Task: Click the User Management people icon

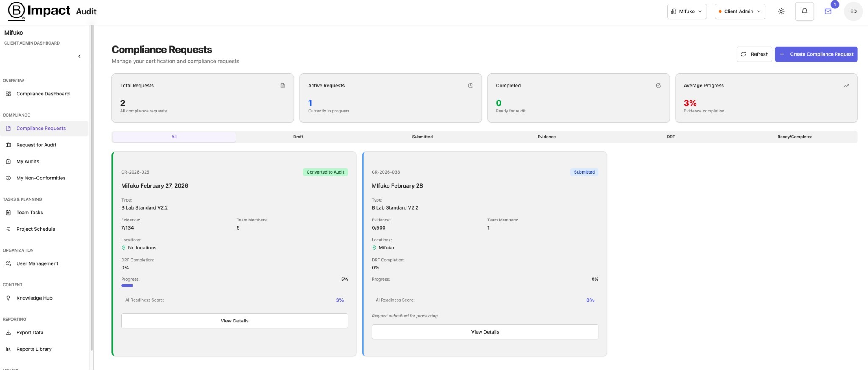Action: point(8,263)
